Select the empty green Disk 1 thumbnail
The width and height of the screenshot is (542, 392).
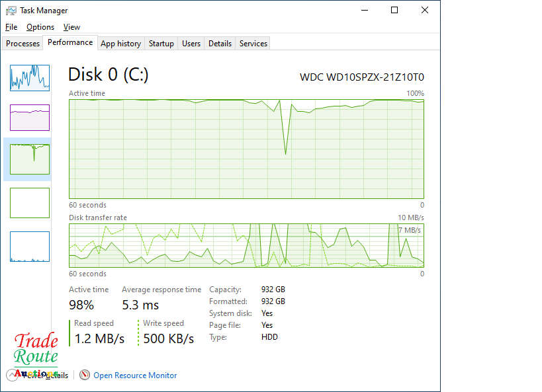pos(30,202)
